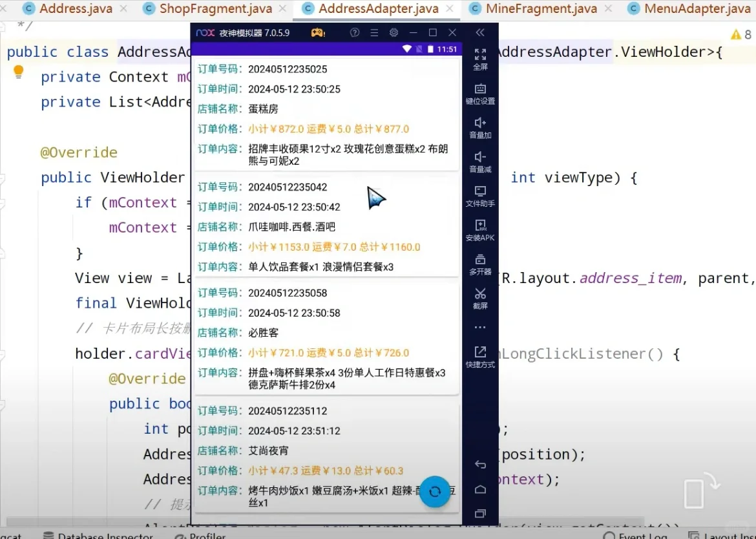Decrease the emulator volume
Image resolution: width=756 pixels, height=539 pixels.
click(480, 162)
